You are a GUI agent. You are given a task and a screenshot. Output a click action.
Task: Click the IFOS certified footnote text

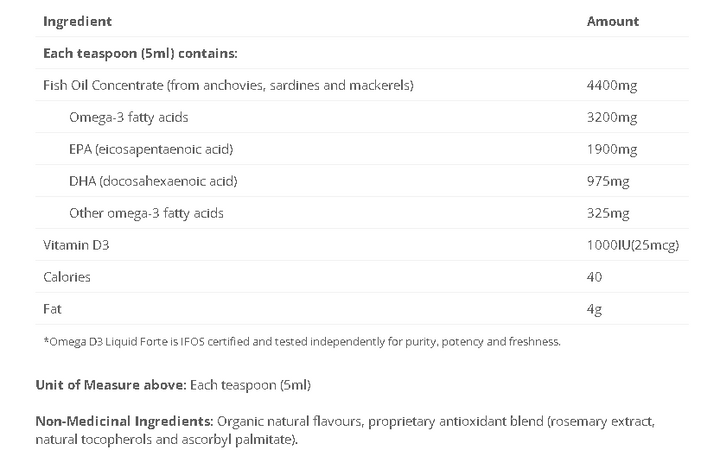[302, 341]
